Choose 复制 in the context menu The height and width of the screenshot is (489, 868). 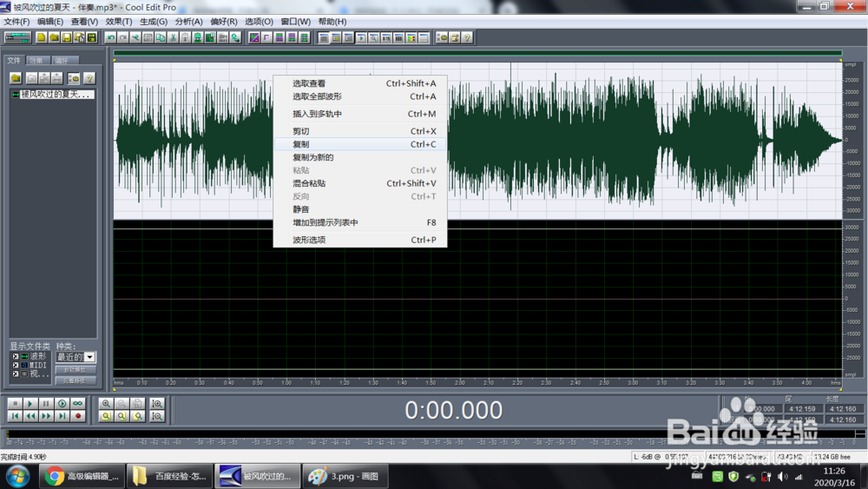coord(360,144)
